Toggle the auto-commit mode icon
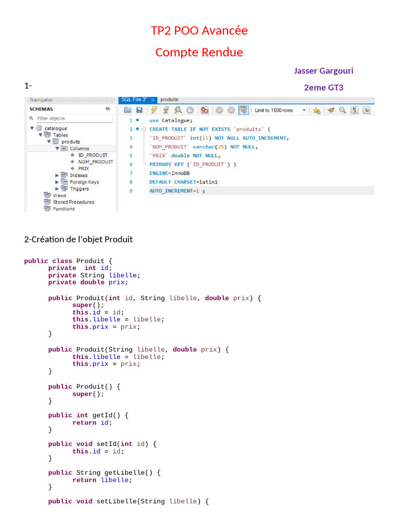This screenshot has width=399, height=532. pos(244,110)
